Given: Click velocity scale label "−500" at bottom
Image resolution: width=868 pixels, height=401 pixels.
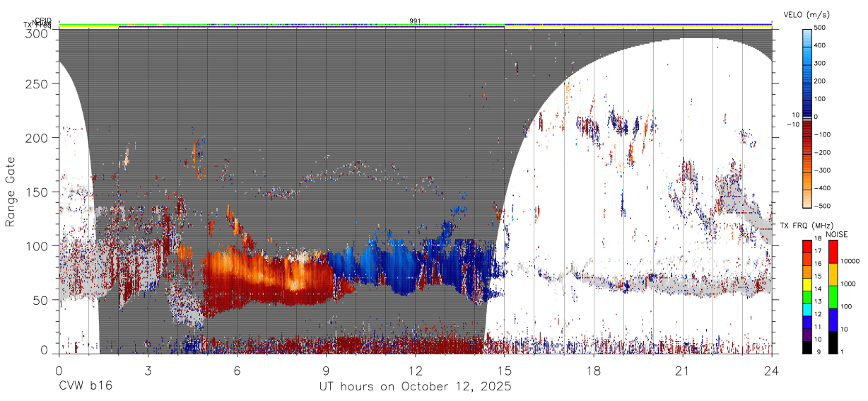Looking at the screenshot, I should tap(823, 206).
